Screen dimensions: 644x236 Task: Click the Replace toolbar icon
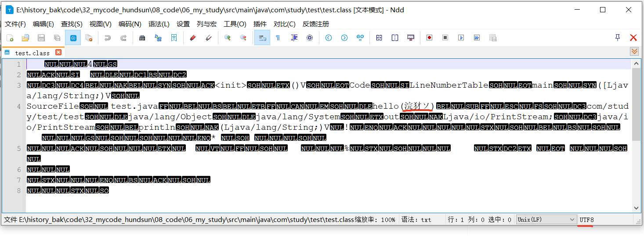pos(158,38)
